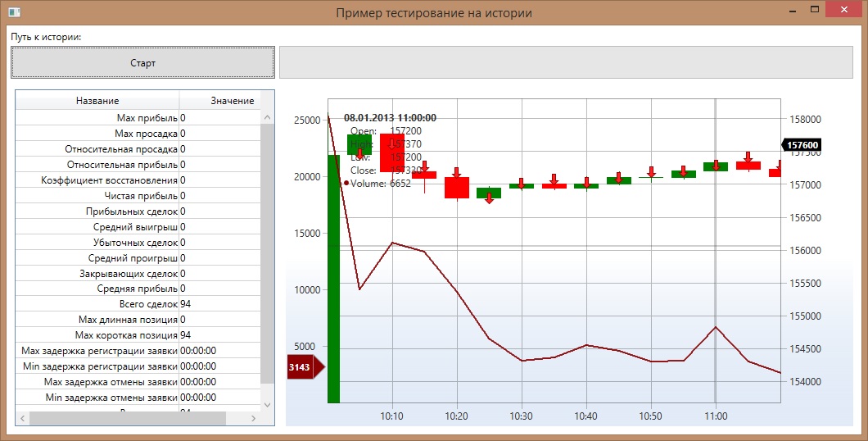Click the black 157600 price axis marker

coord(802,145)
